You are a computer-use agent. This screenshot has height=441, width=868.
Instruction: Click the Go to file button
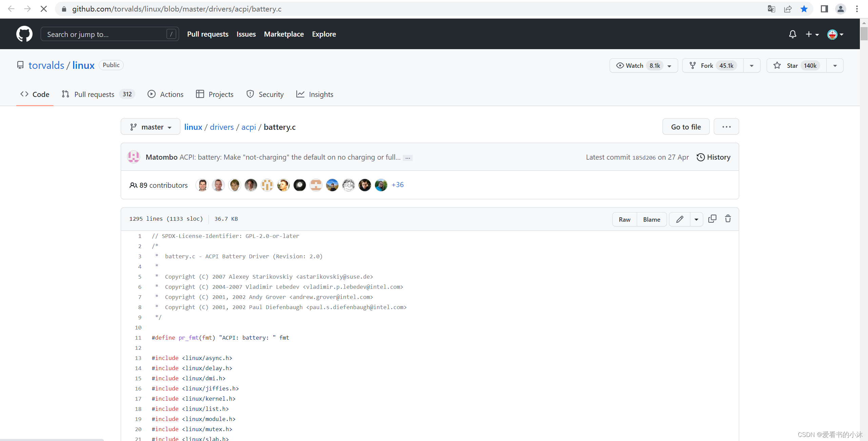686,126
